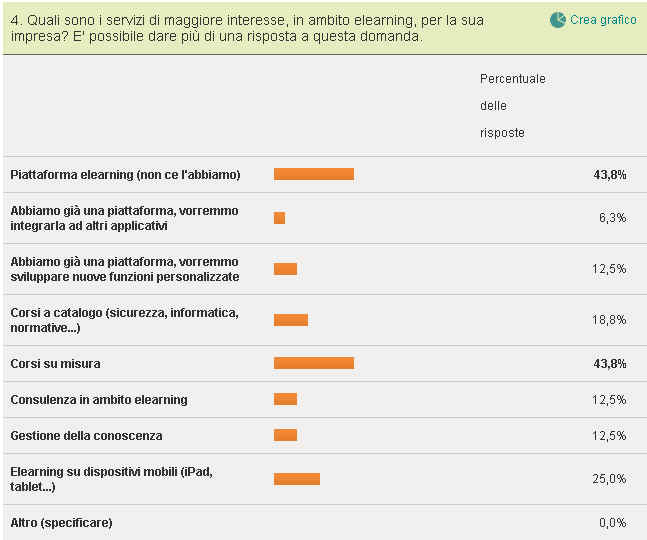Click the Gestione della conoscenza label
The width and height of the screenshot is (647, 540).
coord(86,435)
